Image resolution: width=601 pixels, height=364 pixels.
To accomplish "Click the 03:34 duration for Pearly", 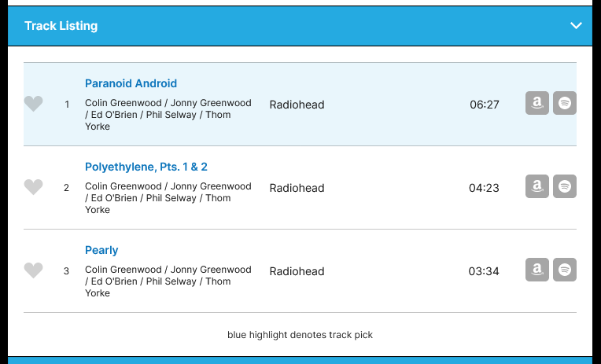I will pos(484,271).
